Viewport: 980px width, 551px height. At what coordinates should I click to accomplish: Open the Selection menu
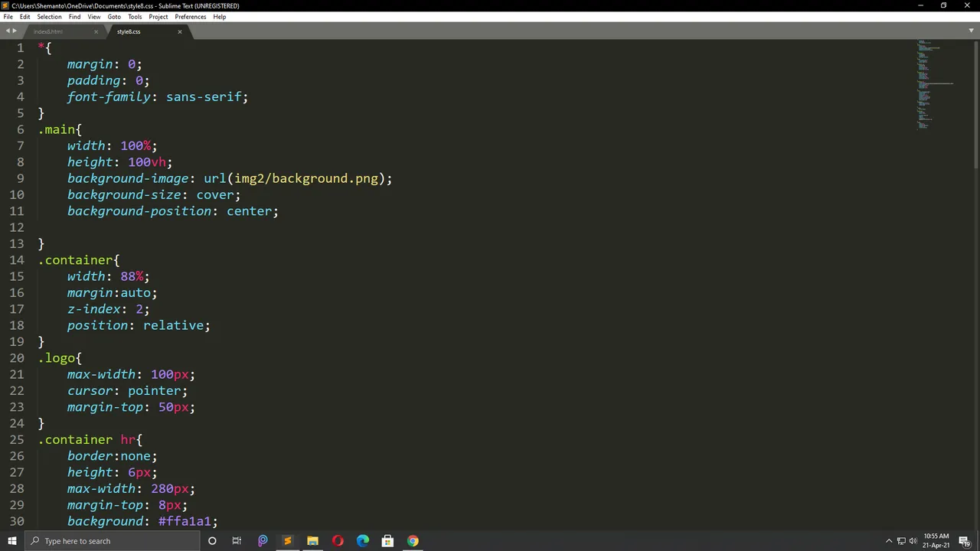pos(49,17)
